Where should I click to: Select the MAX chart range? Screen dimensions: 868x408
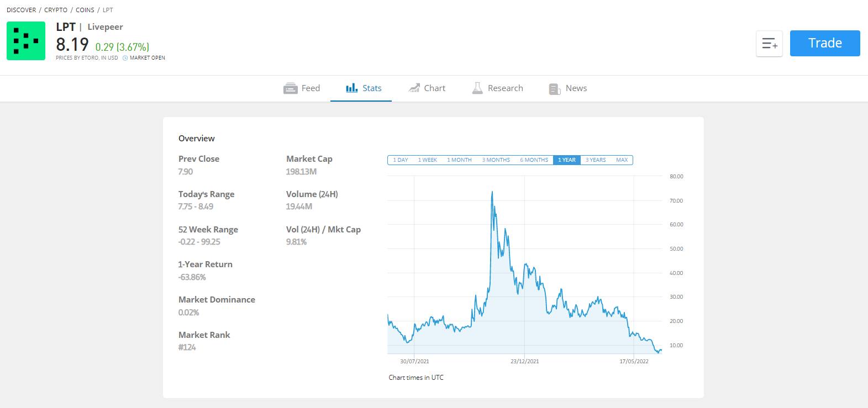(622, 160)
